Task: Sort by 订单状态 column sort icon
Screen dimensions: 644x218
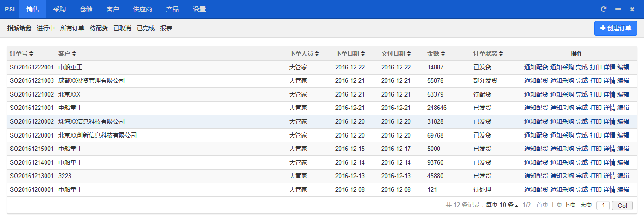Action: click(501, 54)
